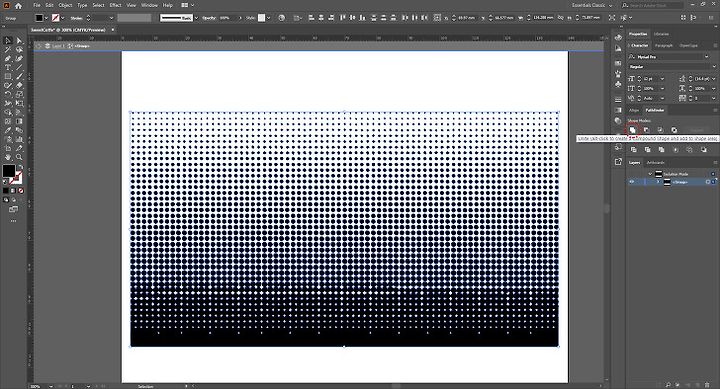The width and height of the screenshot is (720, 389).
Task: Select the Paintbrush tool
Action: [x=19, y=77]
